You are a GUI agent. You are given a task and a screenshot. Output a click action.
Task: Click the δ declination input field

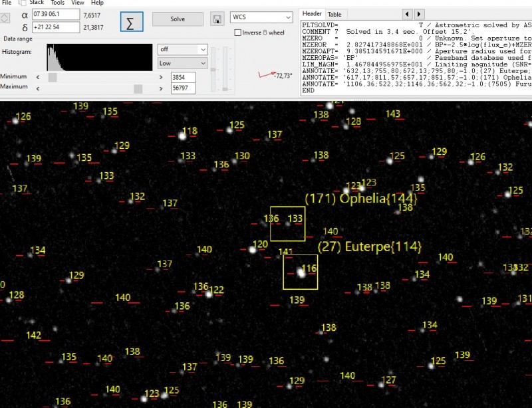tap(56, 27)
